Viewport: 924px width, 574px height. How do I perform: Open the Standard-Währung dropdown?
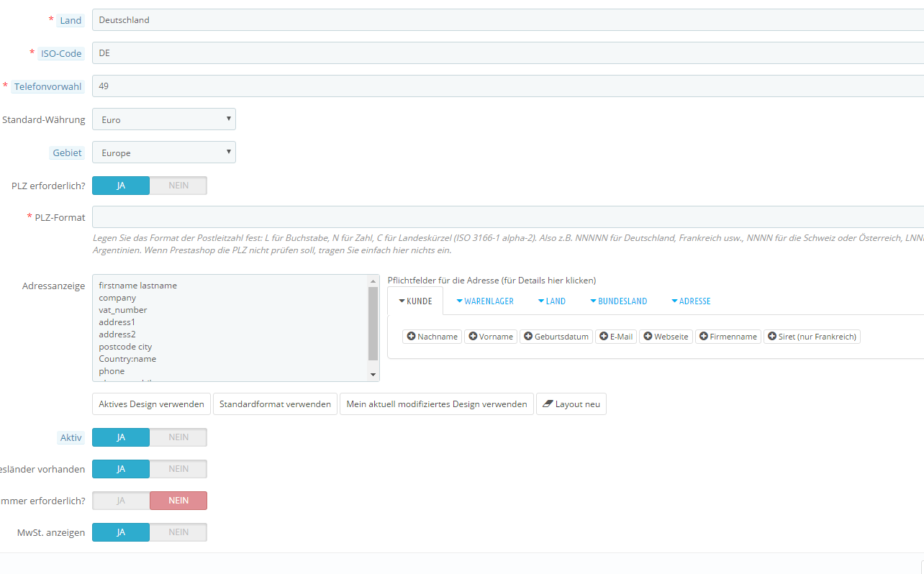coord(164,119)
